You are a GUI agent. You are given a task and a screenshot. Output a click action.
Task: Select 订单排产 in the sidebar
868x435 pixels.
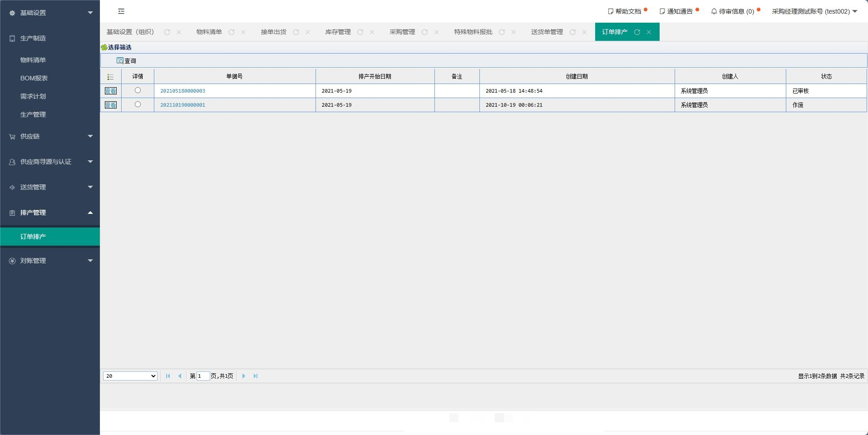tap(50, 237)
